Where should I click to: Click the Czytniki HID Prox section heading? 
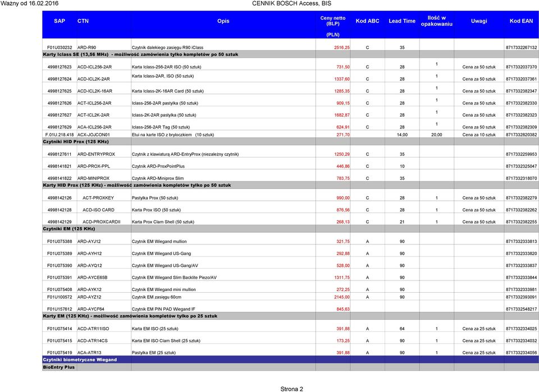[x=76, y=142]
